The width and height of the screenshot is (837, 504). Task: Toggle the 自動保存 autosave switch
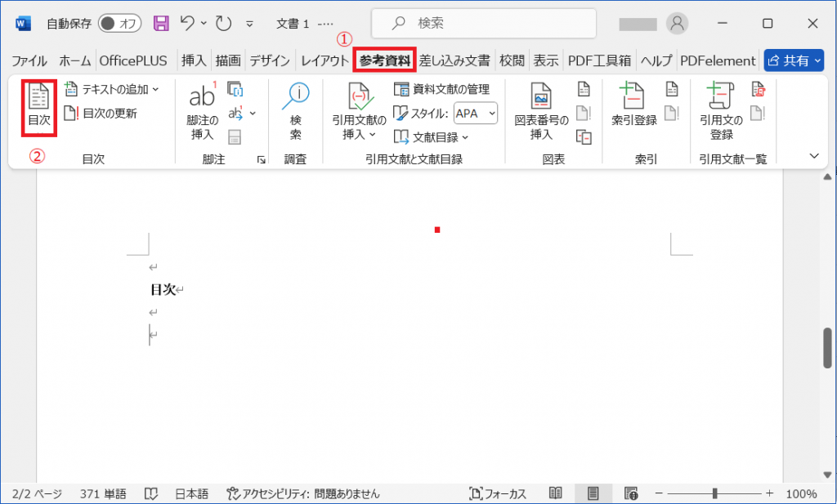119,24
